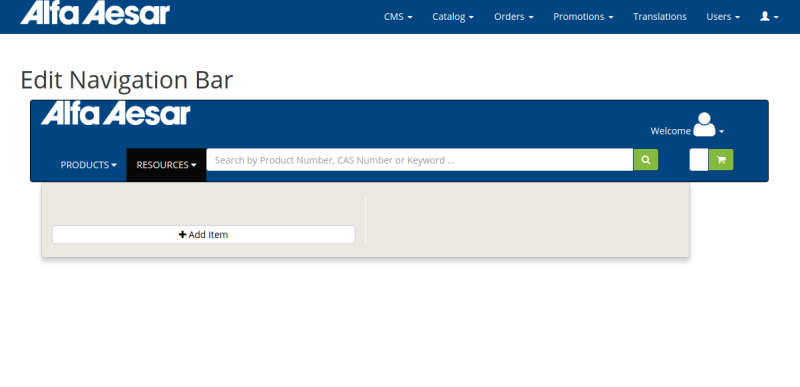The width and height of the screenshot is (800, 387).
Task: Open the Catalog dropdown menu
Action: pyautogui.click(x=453, y=17)
